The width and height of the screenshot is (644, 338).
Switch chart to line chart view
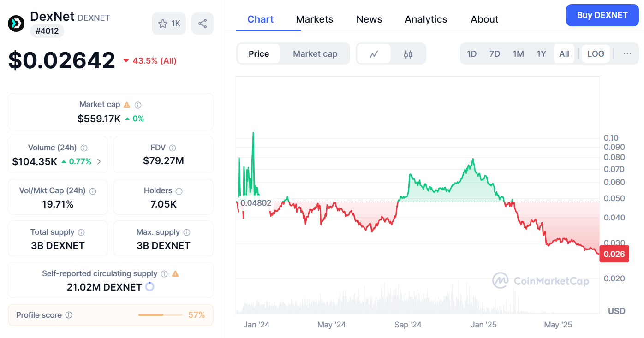pyautogui.click(x=374, y=54)
